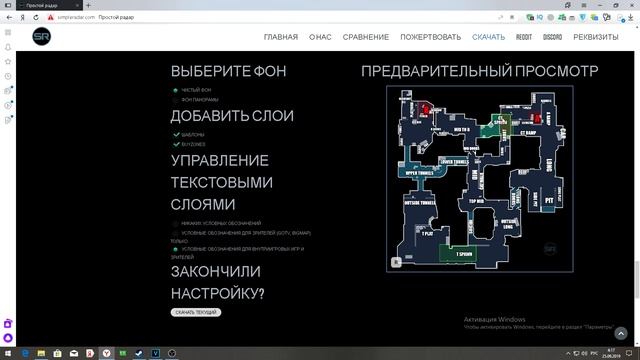Click the radar map preview image
This screenshot has height=360, width=640.
[x=480, y=179]
